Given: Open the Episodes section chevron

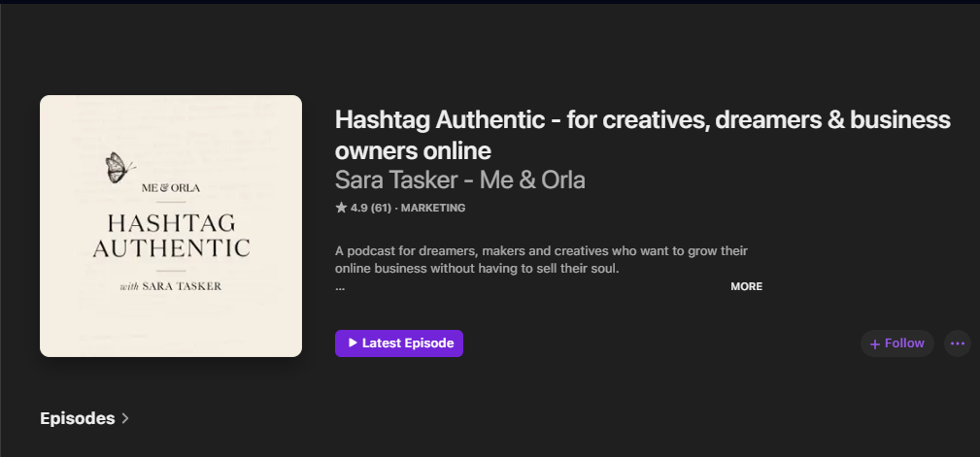Looking at the screenshot, I should (x=125, y=418).
